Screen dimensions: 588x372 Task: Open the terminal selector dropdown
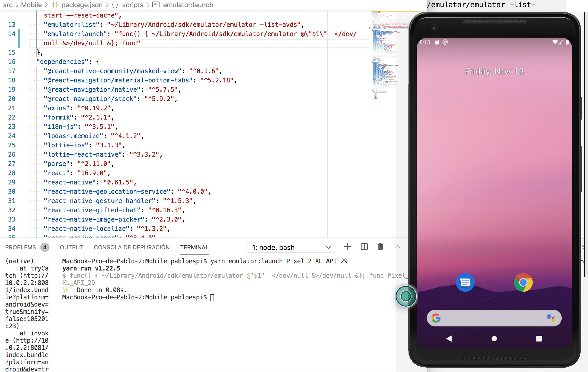pos(291,247)
